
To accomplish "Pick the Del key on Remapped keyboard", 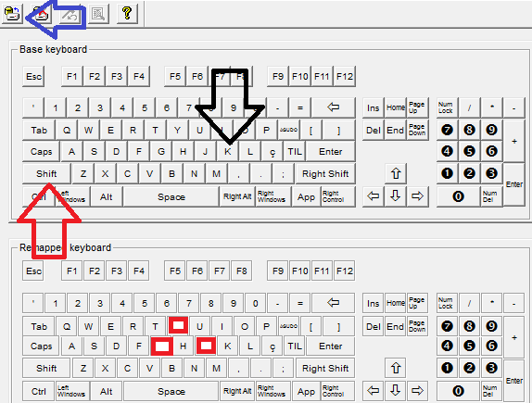I will [x=374, y=326].
